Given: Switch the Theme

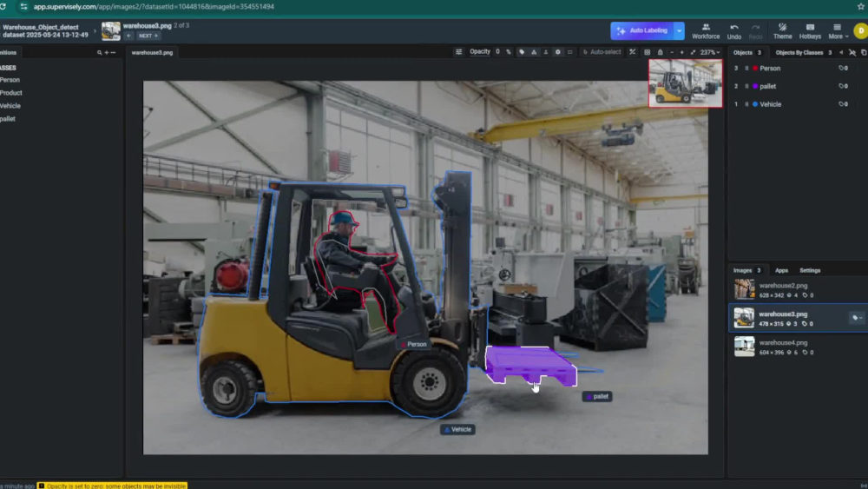Looking at the screenshot, I should pos(782,31).
